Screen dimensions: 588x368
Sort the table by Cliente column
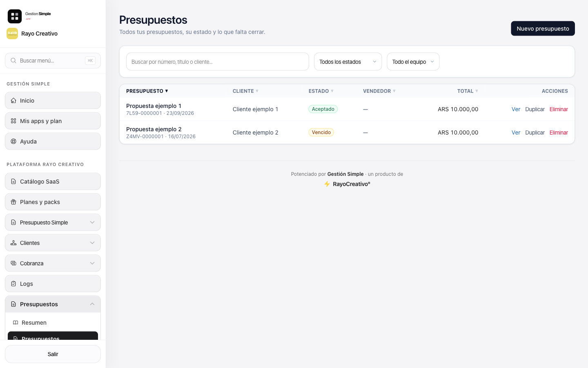pyautogui.click(x=245, y=91)
